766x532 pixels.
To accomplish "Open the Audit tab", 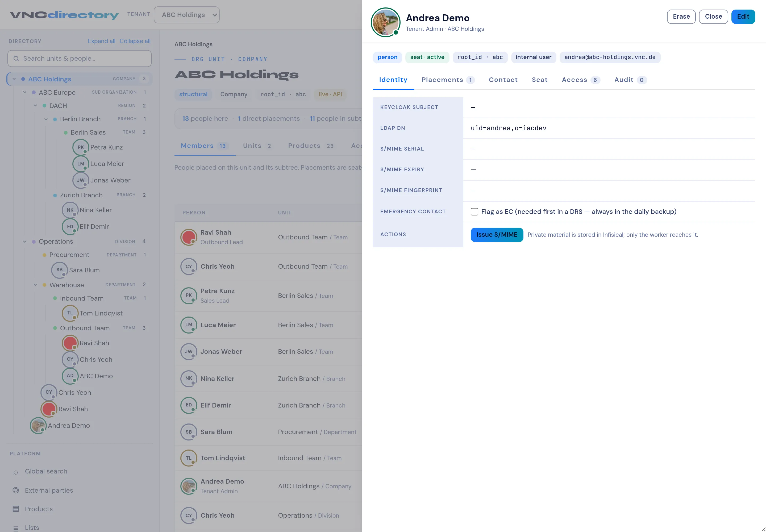I will click(630, 80).
